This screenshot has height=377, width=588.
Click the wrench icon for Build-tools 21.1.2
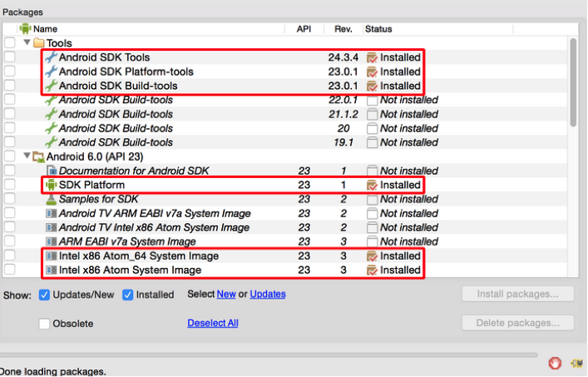51,114
